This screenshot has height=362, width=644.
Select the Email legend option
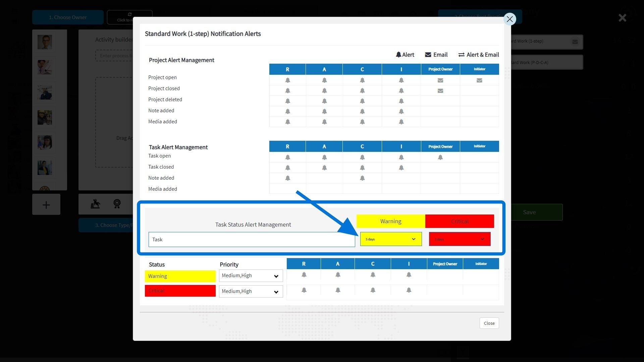click(x=436, y=55)
